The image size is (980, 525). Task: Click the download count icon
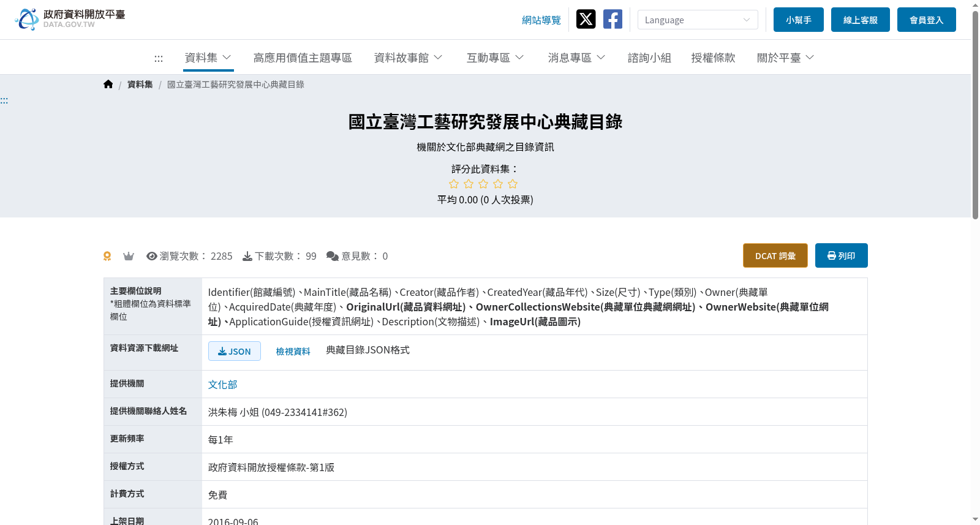247,256
